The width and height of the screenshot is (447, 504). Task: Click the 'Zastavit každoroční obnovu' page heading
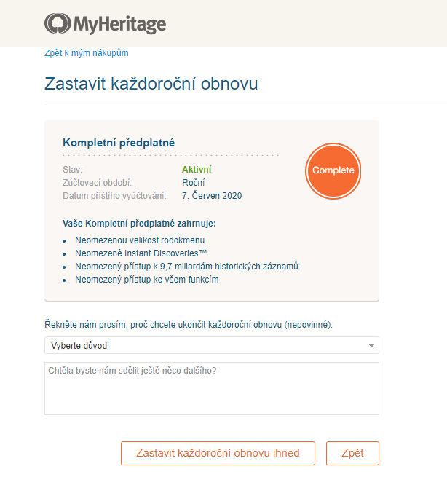tap(151, 84)
